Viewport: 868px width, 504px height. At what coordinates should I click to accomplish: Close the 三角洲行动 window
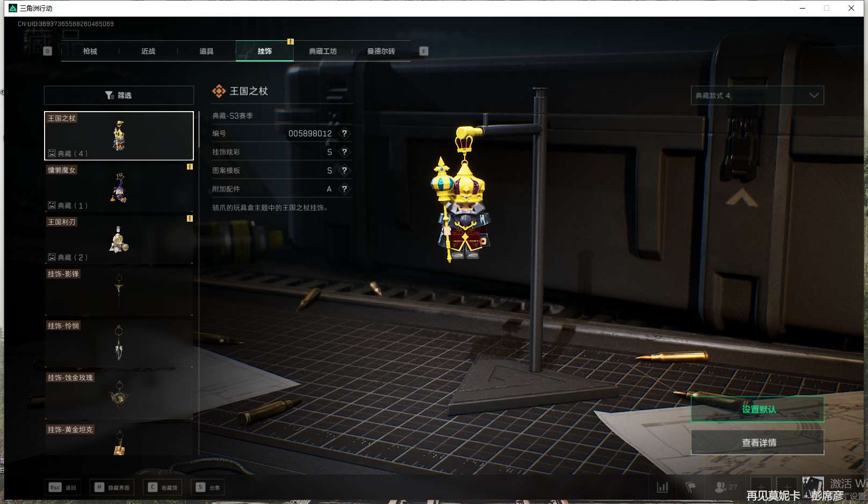851,8
